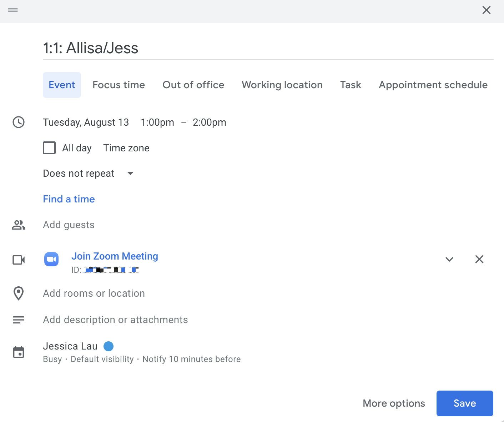This screenshot has height=422, width=504.
Task: Click the clock icon beside the date
Action: click(x=19, y=122)
